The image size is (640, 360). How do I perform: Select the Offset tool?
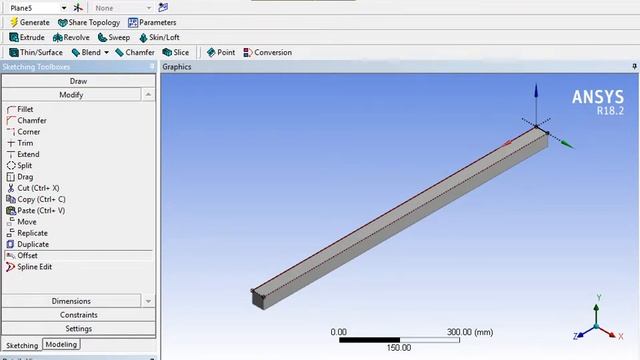click(x=22, y=256)
